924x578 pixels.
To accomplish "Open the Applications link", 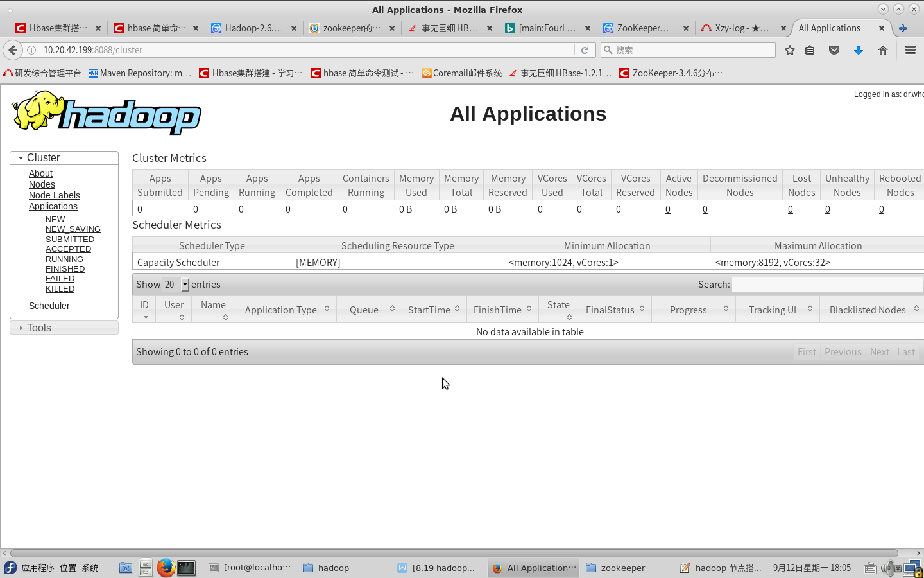I will pos(53,206).
